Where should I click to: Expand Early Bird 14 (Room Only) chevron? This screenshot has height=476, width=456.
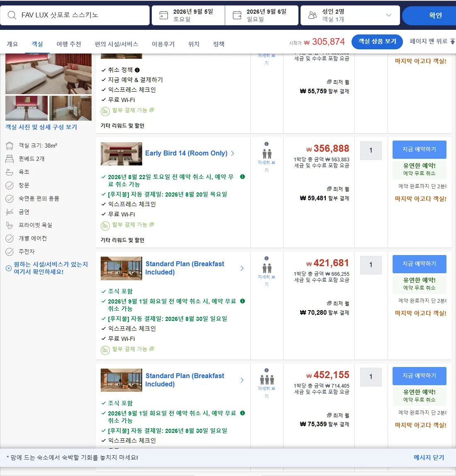tap(233, 153)
